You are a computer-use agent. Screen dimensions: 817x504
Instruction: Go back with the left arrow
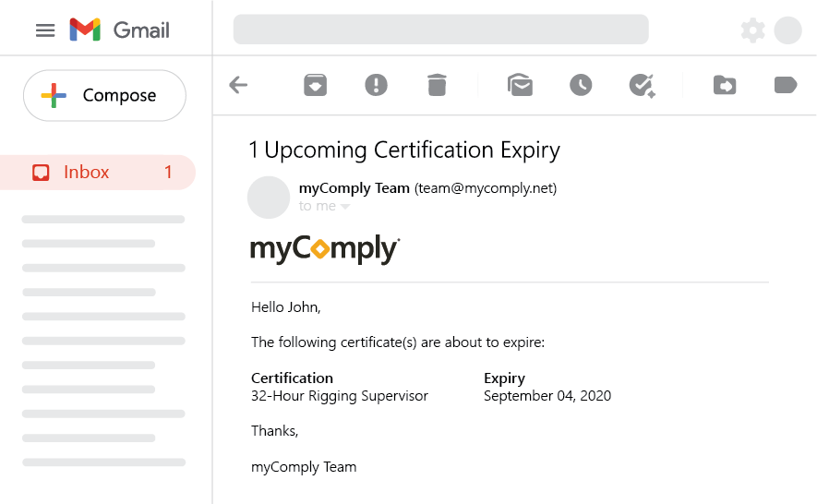pos(238,85)
